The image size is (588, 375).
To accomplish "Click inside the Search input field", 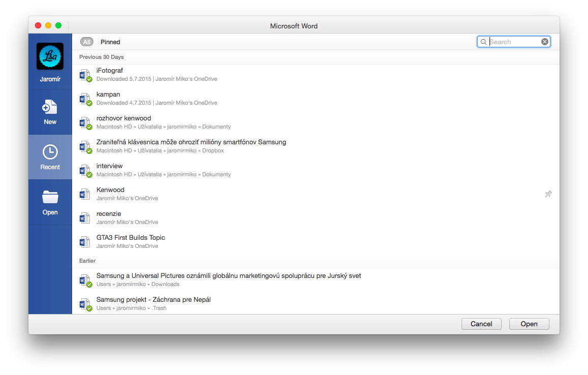I will tap(514, 42).
